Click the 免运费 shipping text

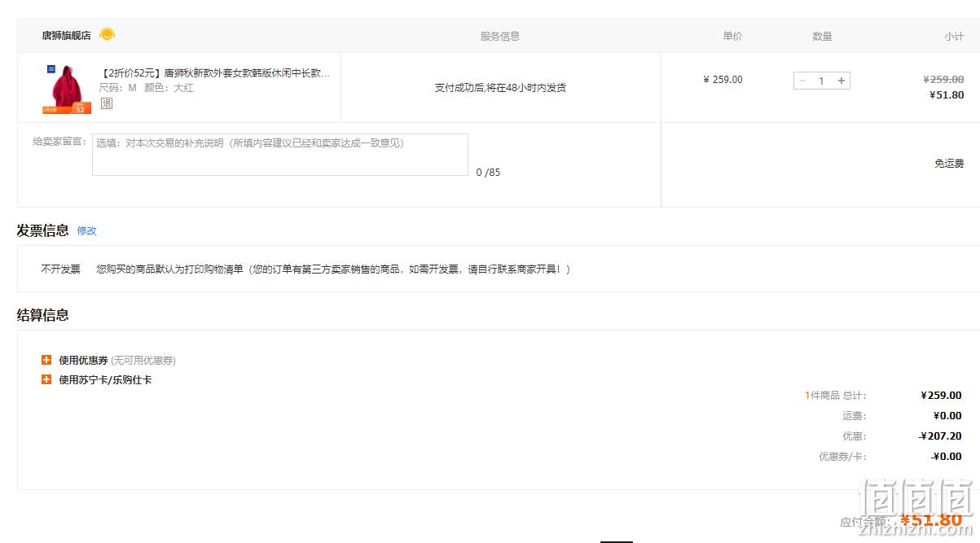(949, 164)
